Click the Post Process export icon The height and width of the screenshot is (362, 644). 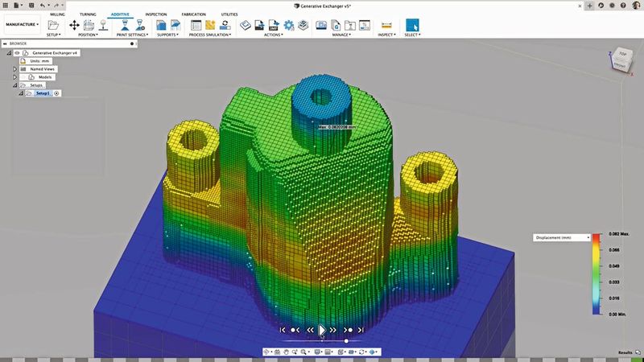tap(259, 25)
